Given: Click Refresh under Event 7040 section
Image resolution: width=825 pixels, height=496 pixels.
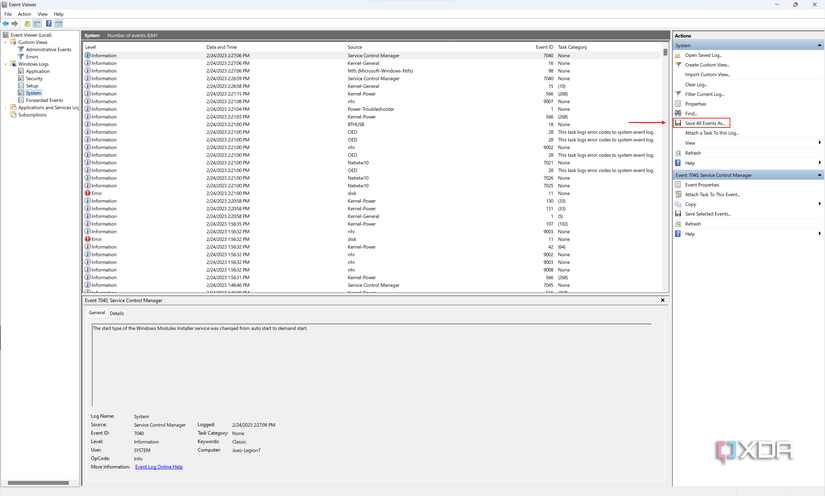Looking at the screenshot, I should click(692, 224).
